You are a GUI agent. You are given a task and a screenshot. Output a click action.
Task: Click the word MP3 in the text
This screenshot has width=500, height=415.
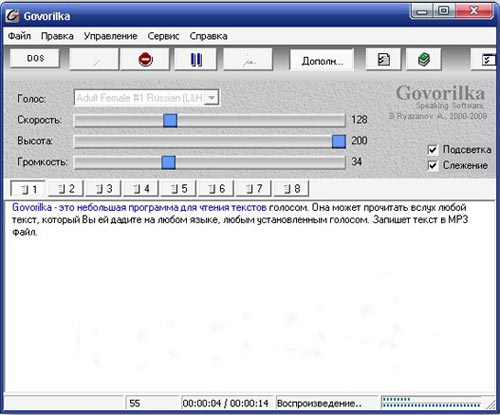pyautogui.click(x=458, y=220)
